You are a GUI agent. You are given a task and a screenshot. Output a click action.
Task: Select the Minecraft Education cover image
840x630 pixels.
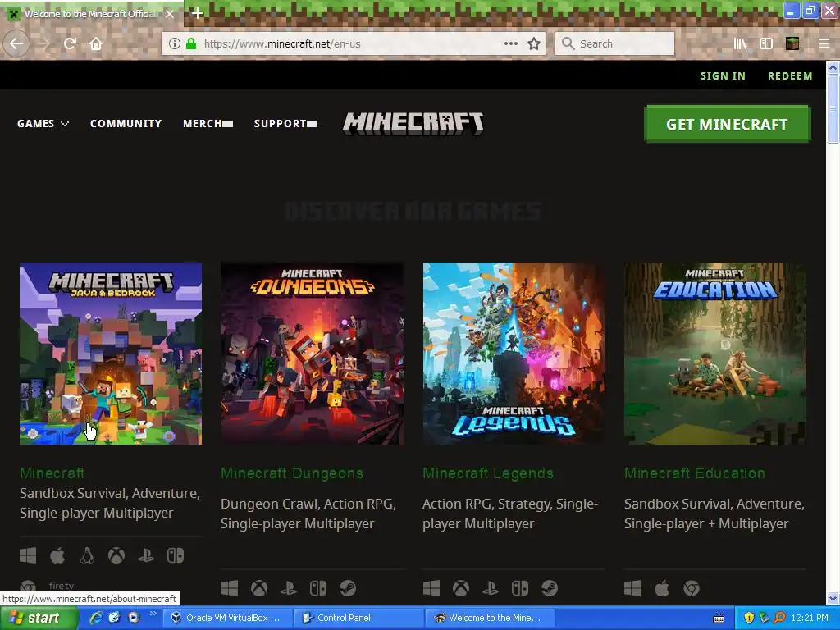point(715,354)
